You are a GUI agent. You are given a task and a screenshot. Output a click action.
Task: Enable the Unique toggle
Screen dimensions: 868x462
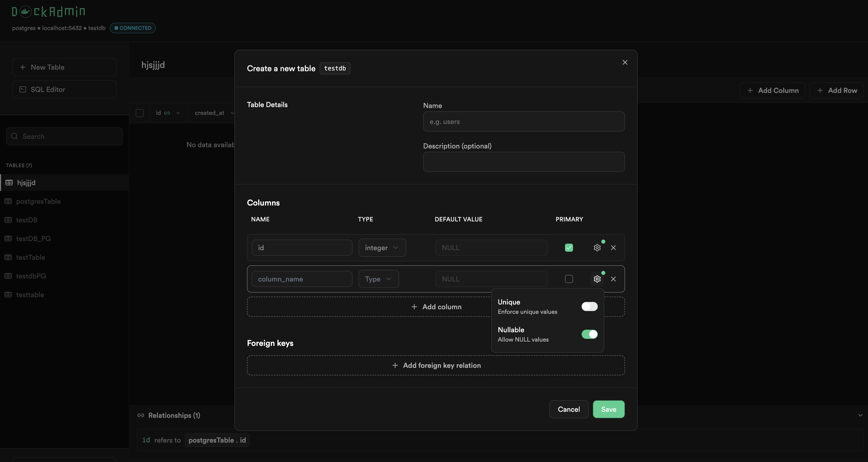click(589, 306)
